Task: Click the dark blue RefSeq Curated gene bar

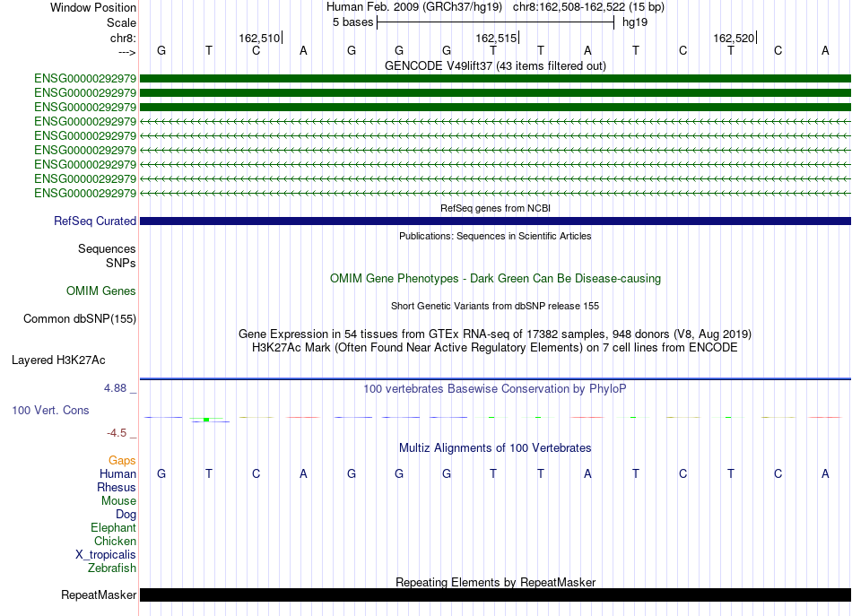Action: click(495, 221)
